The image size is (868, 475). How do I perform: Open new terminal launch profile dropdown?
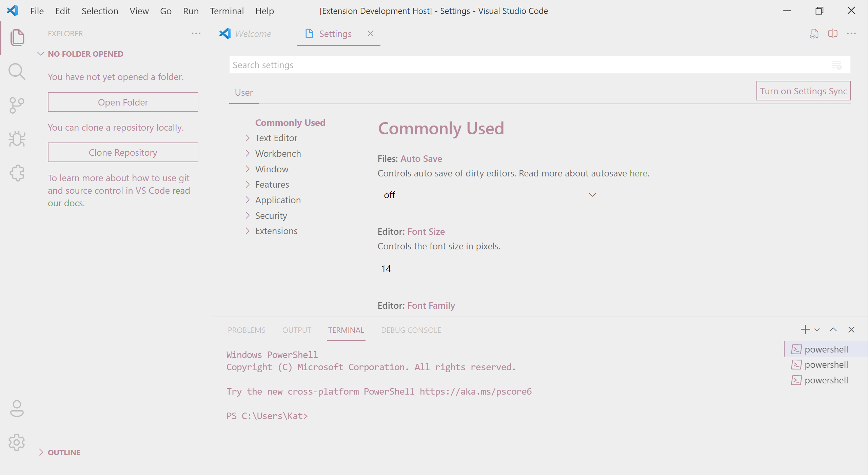click(817, 330)
